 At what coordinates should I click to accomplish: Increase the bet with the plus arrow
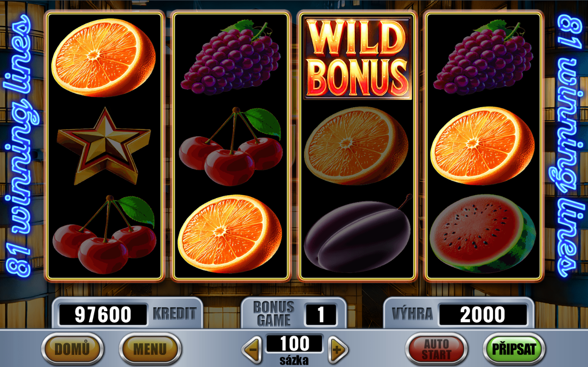point(338,349)
